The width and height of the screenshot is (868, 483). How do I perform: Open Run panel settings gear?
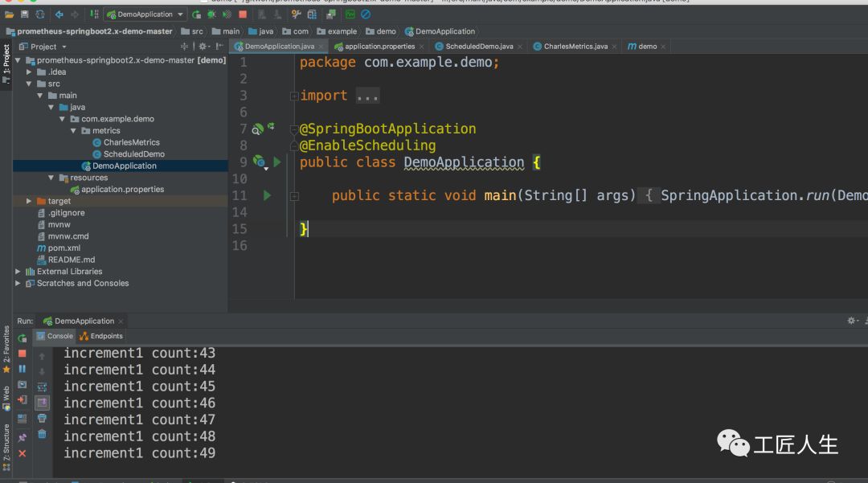(x=852, y=321)
